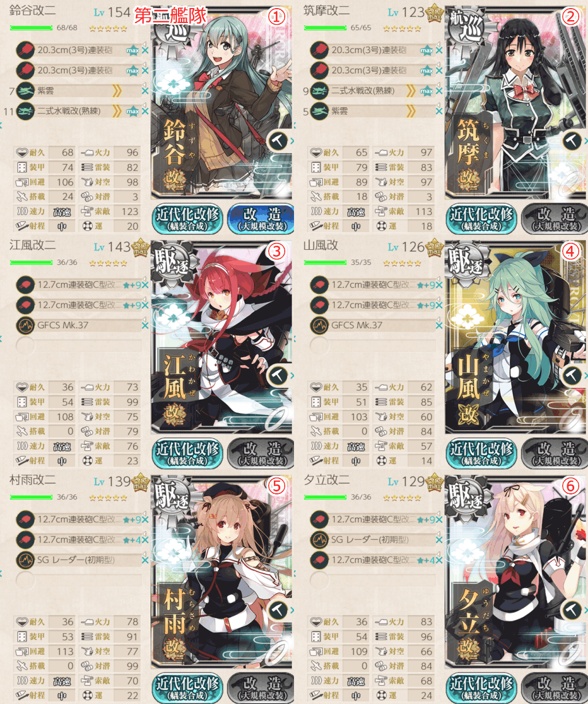The height and width of the screenshot is (704, 588).
Task: Expand the arrow beside 鈴谷's hammer icon
Action: coord(291,141)
